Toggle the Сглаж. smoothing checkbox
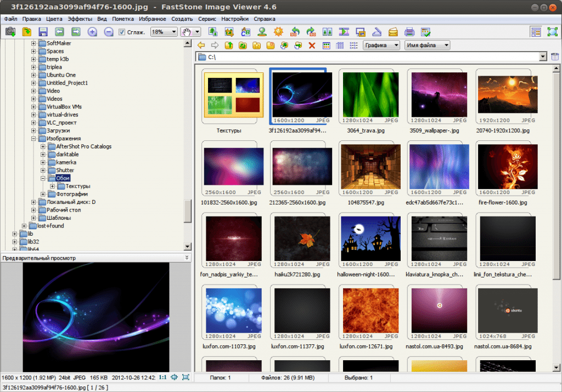 (122, 32)
